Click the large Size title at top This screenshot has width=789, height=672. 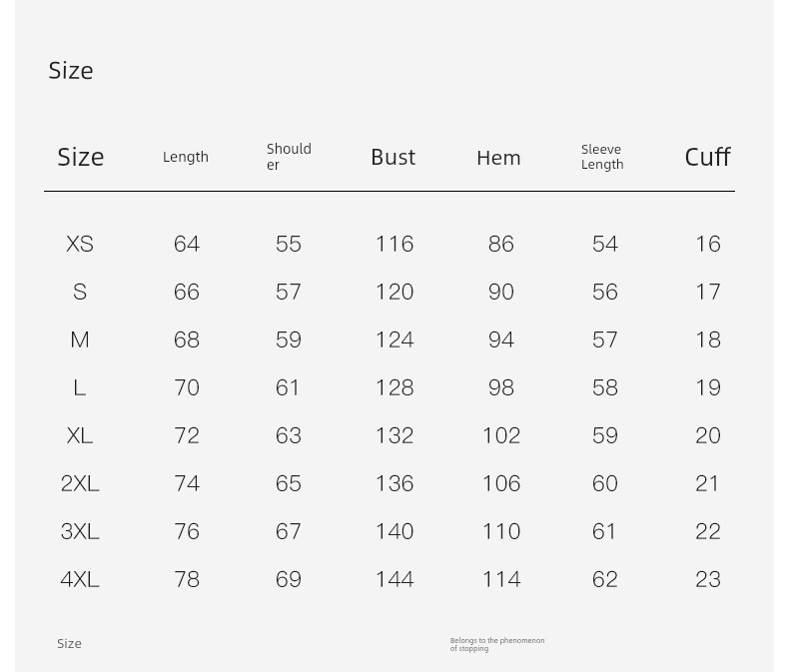[71, 71]
